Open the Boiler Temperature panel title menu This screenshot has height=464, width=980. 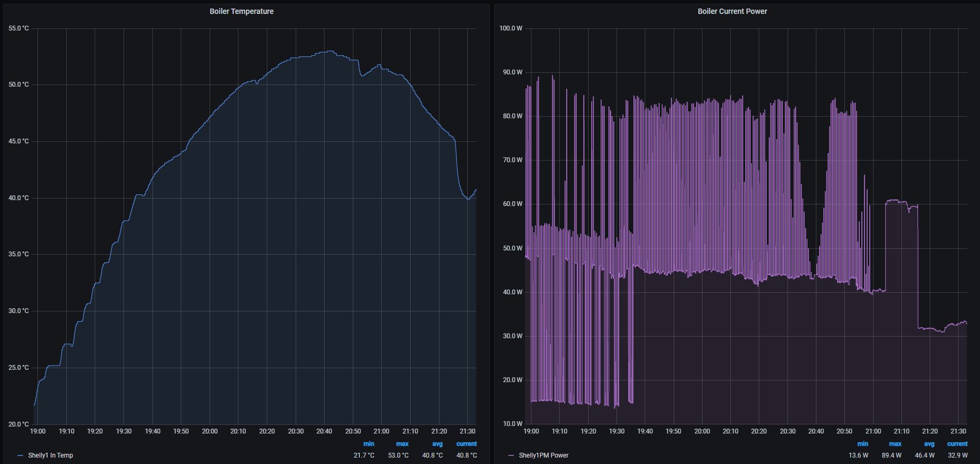tap(241, 11)
